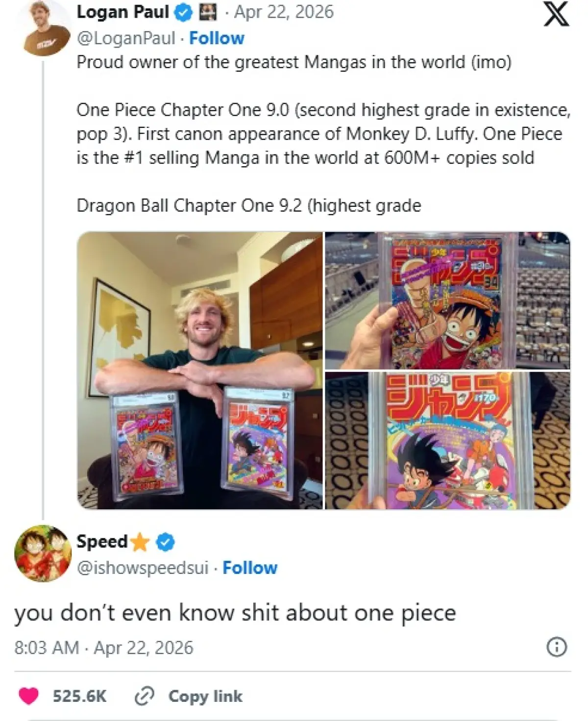The width and height of the screenshot is (588, 721).
Task: Open Speed's Luffy profile avatar
Action: [x=43, y=553]
